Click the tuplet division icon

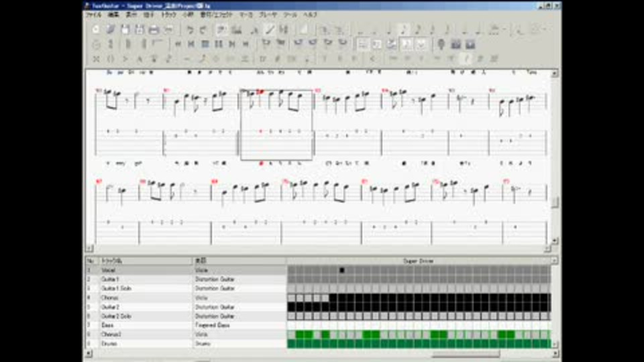click(x=494, y=29)
